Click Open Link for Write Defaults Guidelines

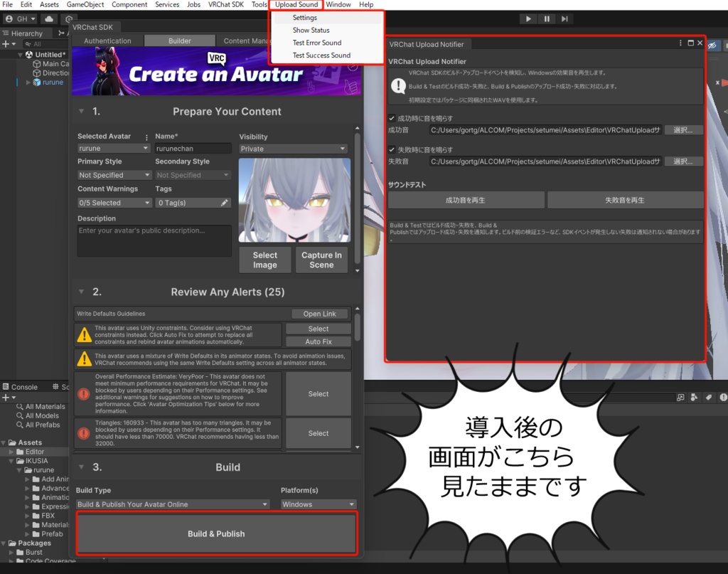[319, 314]
